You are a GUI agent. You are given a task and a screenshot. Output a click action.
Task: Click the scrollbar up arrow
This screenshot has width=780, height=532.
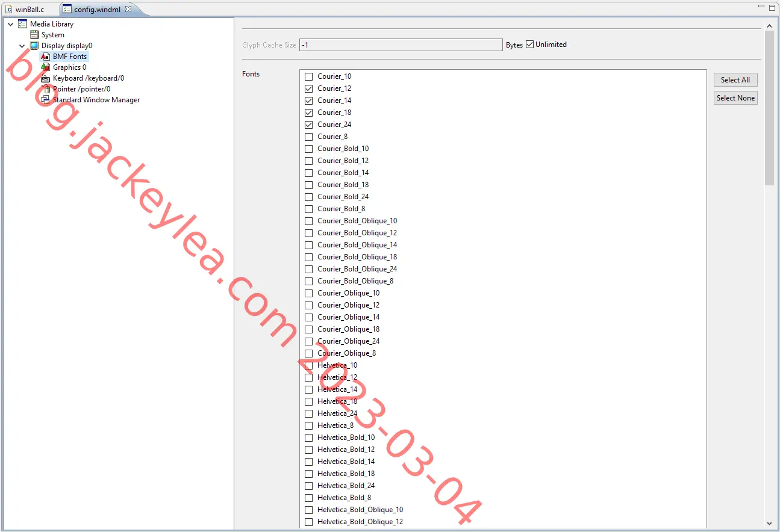coord(769,26)
